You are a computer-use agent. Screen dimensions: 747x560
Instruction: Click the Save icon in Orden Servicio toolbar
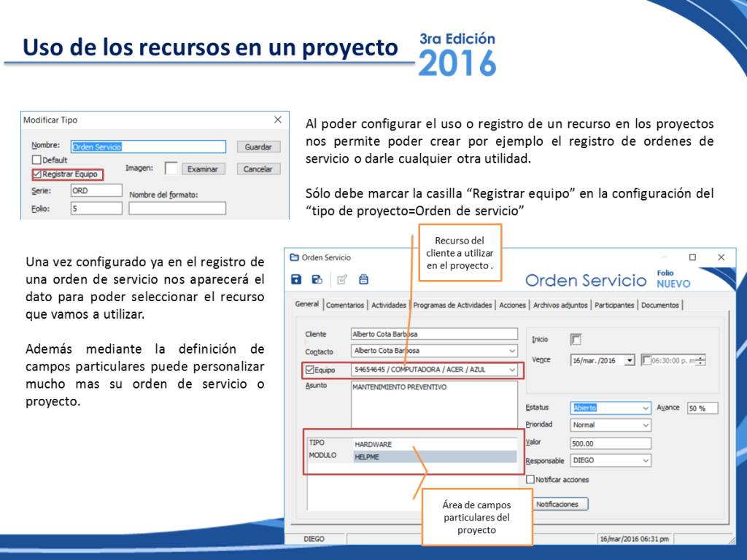pos(296,279)
